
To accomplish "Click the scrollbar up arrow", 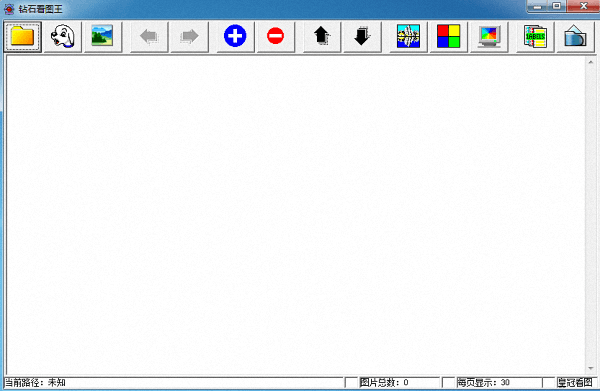I will coord(590,62).
